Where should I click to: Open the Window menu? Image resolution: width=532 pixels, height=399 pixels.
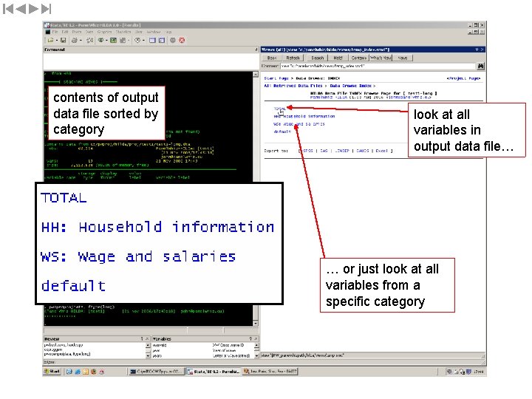pyautogui.click(x=154, y=32)
